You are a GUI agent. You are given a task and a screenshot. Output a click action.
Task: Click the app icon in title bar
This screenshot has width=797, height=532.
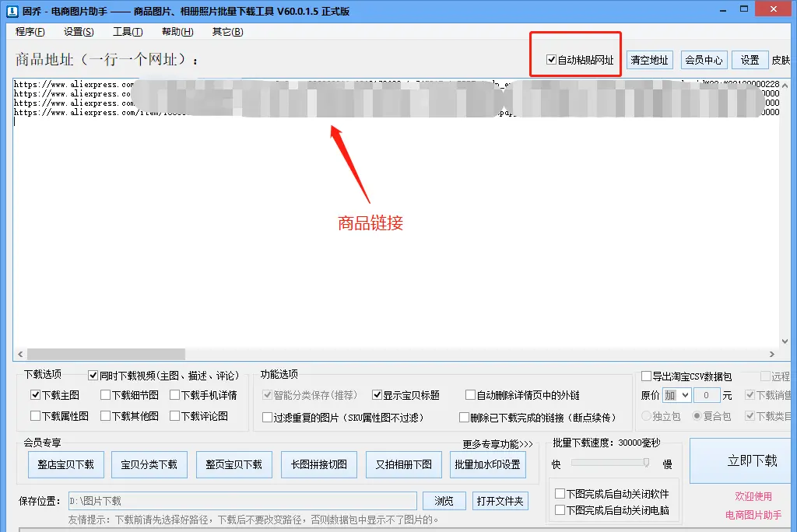[x=9, y=11]
